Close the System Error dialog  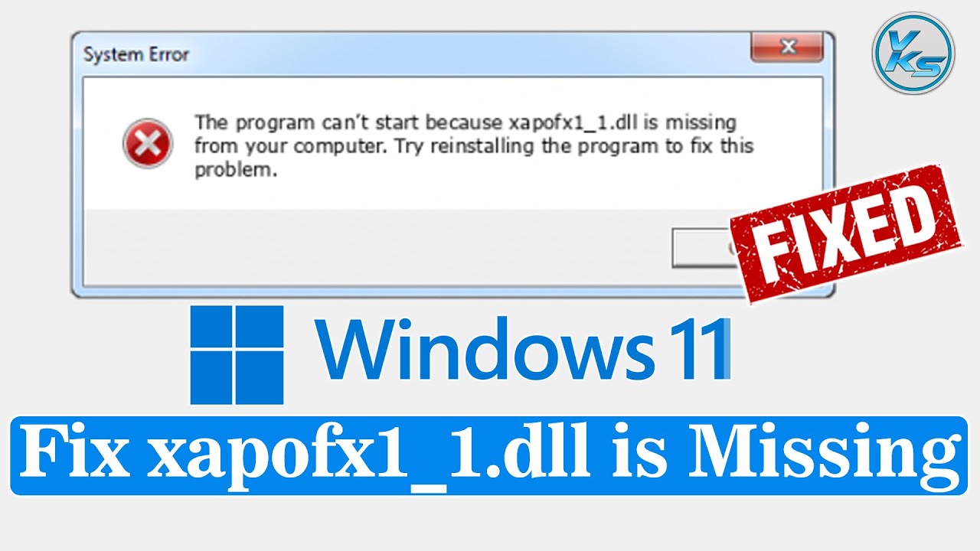pyautogui.click(x=788, y=48)
